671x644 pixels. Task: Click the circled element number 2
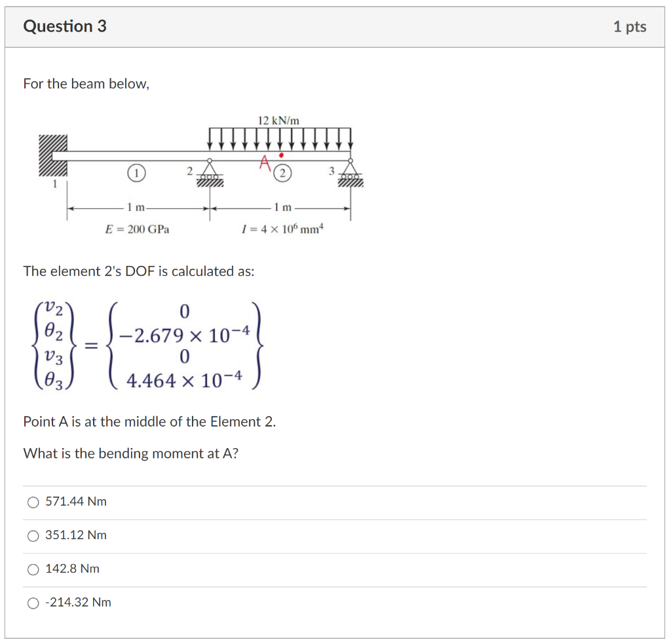point(283,172)
